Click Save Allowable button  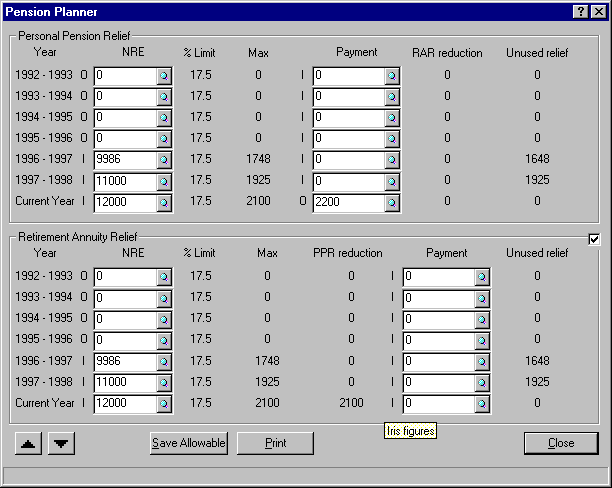coord(189,443)
